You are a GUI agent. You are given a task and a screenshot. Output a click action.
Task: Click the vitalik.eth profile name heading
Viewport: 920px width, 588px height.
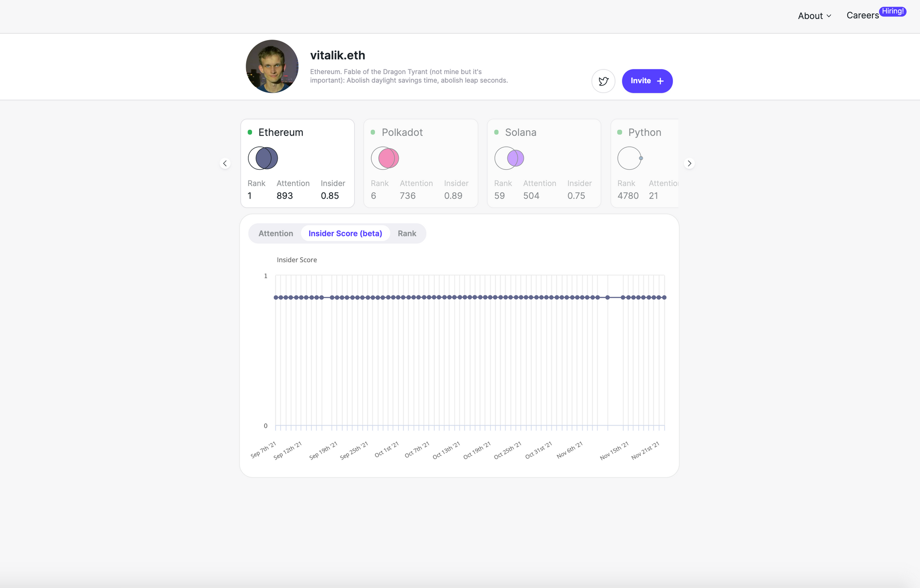click(338, 55)
